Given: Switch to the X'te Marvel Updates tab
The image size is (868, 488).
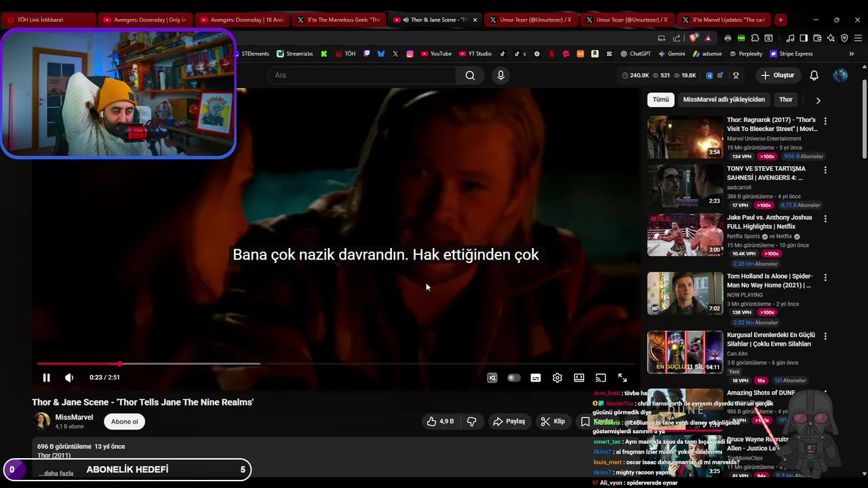Looking at the screenshot, I should point(725,20).
